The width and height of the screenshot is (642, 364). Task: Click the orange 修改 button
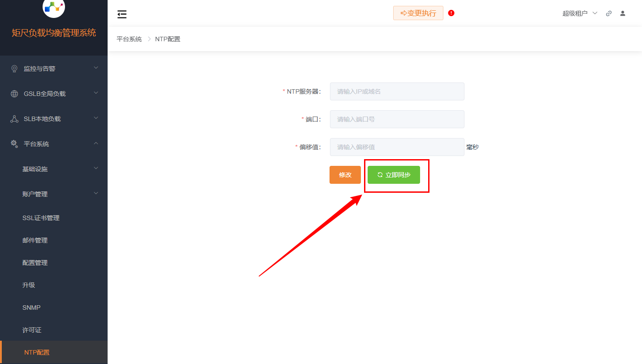tap(345, 175)
